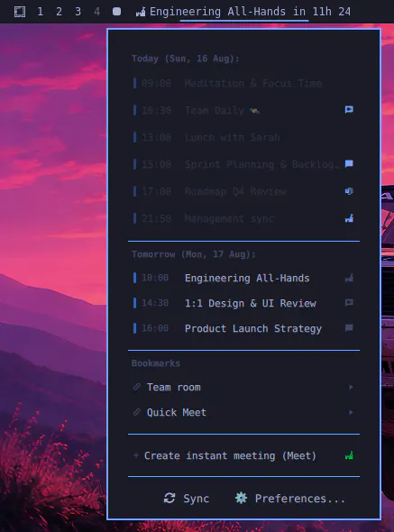Open the 17:00 Roadmap Q4 Review event

243,191
